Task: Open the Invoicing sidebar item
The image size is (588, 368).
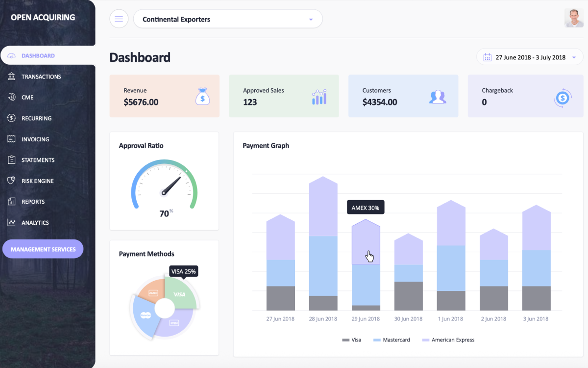Action: coord(35,139)
